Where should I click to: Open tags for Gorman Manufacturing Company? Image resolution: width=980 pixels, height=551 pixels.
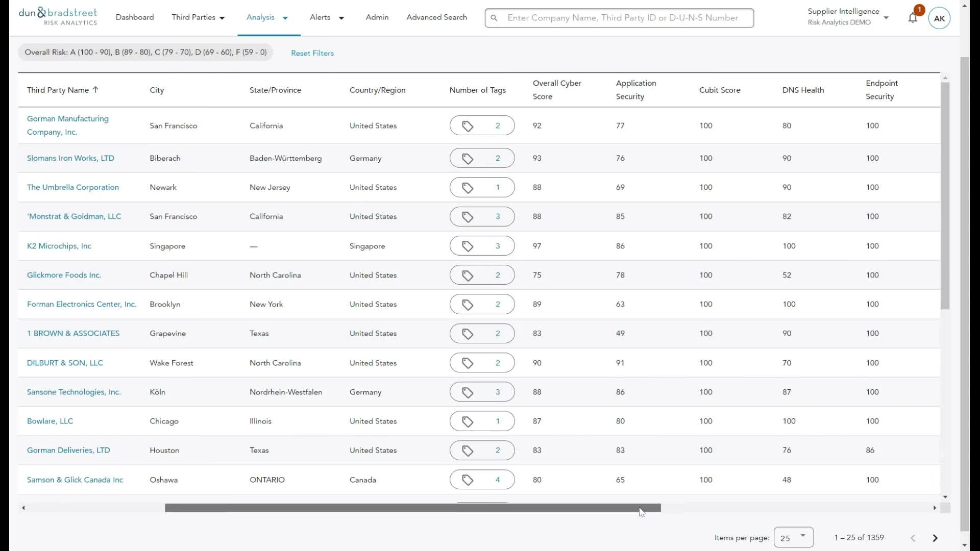coord(482,126)
